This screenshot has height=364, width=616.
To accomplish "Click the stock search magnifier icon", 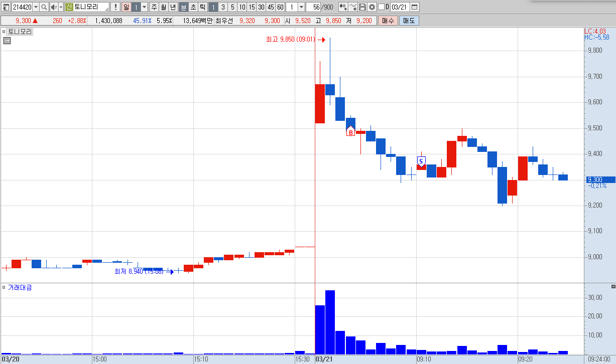I will [44, 7].
